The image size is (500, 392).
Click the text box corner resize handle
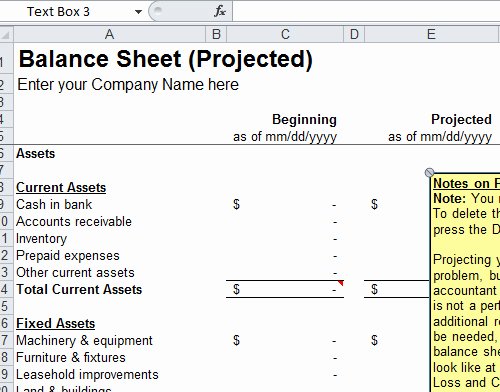click(429, 172)
